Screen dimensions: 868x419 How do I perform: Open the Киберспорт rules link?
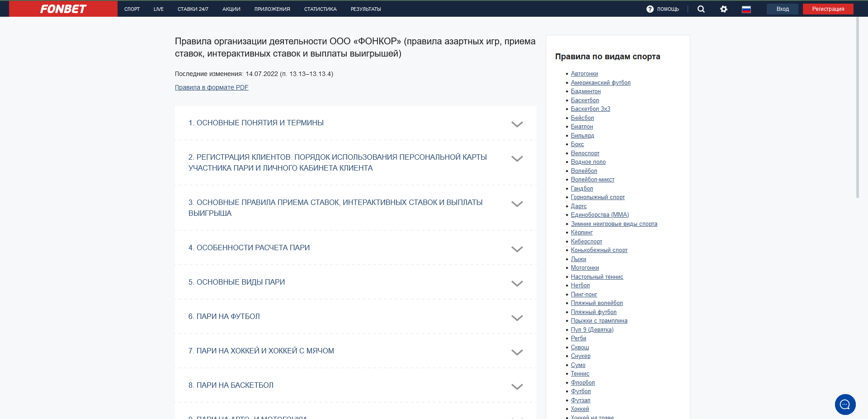click(x=586, y=241)
